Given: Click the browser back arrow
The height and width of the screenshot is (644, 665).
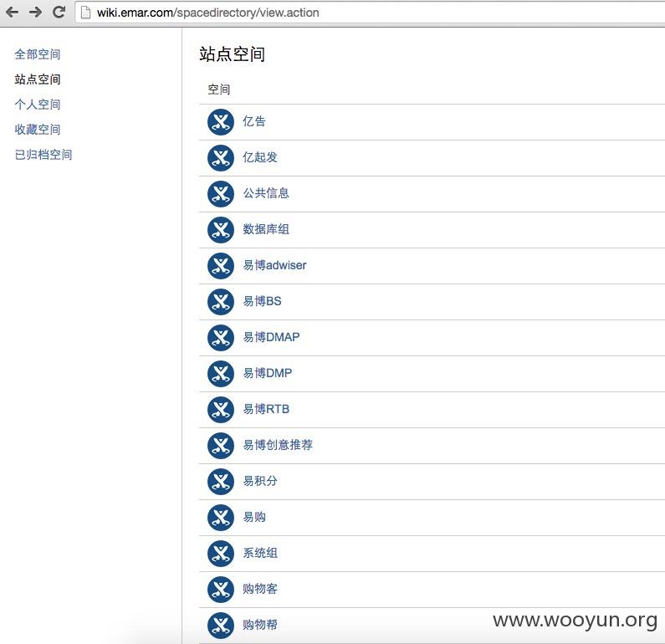Looking at the screenshot, I should click(x=13, y=12).
